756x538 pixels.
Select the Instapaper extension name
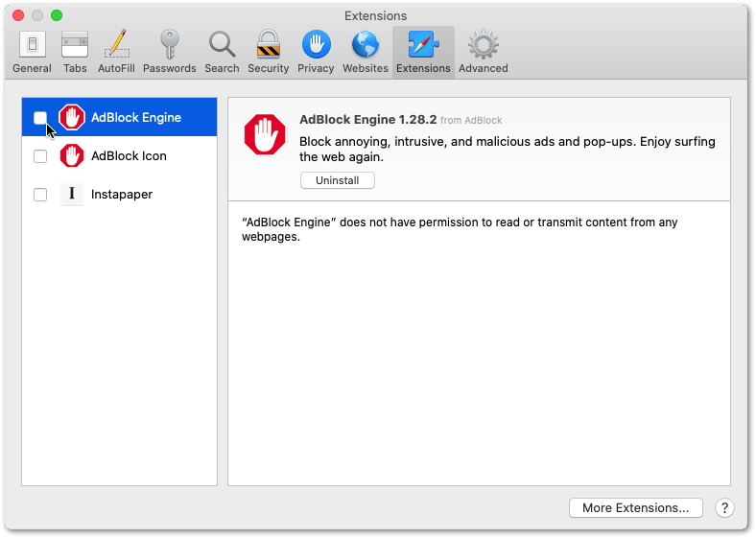point(122,195)
